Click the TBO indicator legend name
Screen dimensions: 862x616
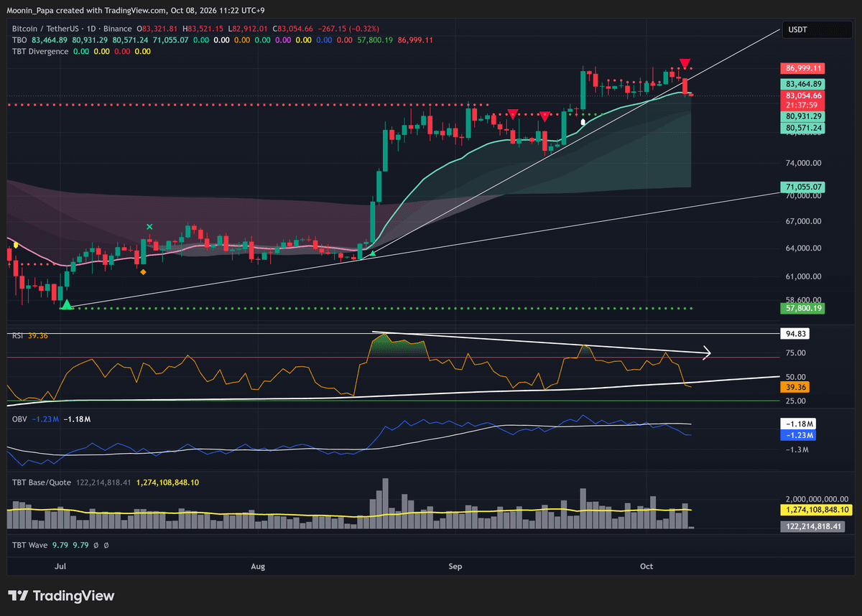pos(19,39)
